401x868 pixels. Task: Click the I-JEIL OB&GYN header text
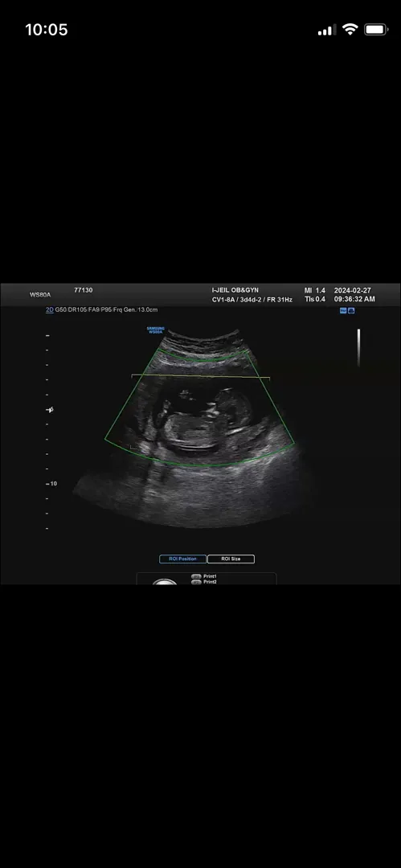(235, 290)
